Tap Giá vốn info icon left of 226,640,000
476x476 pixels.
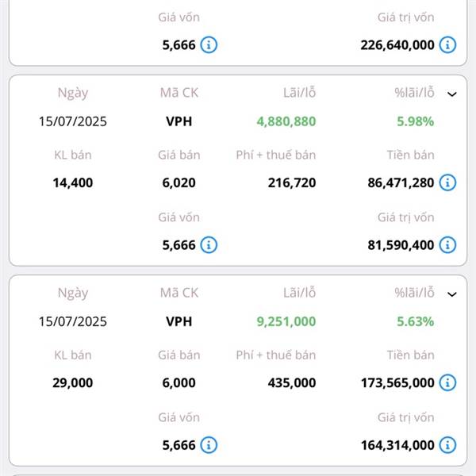(x=208, y=44)
